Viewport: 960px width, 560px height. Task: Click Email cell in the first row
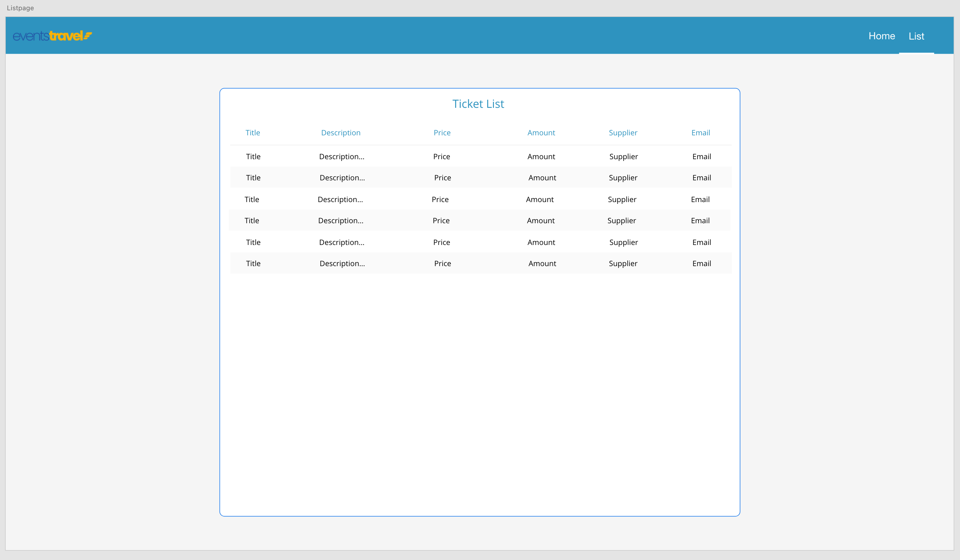tap(702, 156)
